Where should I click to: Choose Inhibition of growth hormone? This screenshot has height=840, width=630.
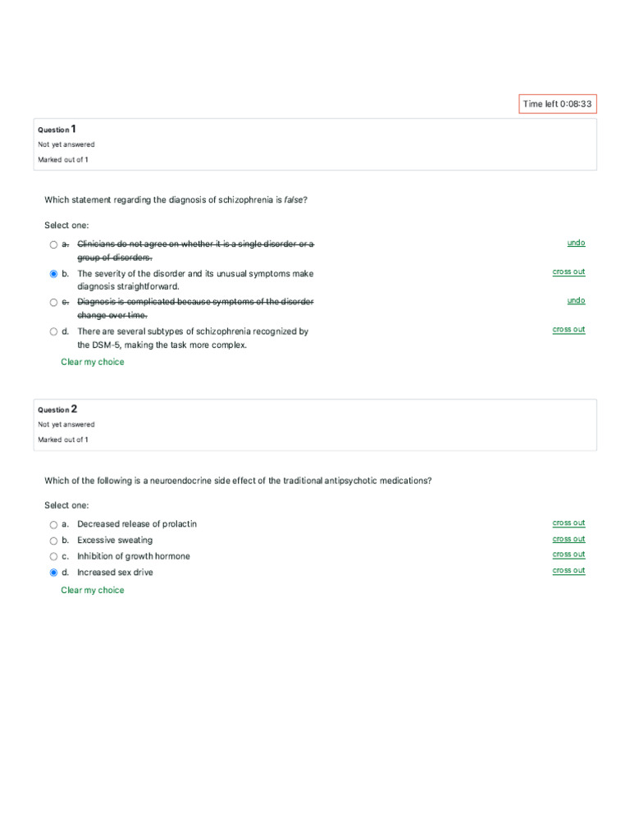[53, 557]
